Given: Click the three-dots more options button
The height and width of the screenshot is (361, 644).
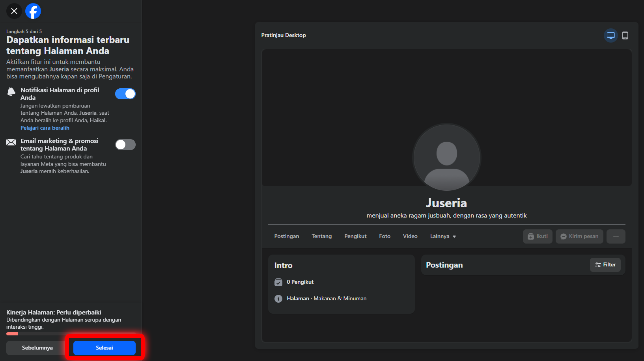Looking at the screenshot, I should point(616,236).
